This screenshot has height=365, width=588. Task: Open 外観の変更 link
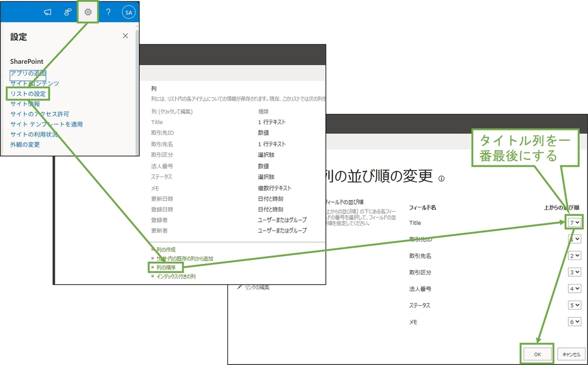pyautogui.click(x=25, y=144)
